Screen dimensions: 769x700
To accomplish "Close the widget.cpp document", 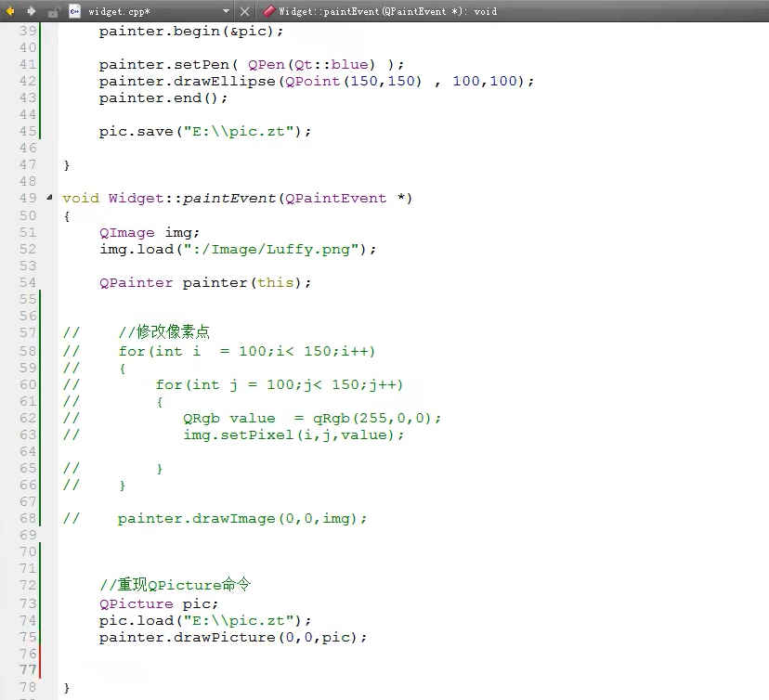I will [x=245, y=11].
